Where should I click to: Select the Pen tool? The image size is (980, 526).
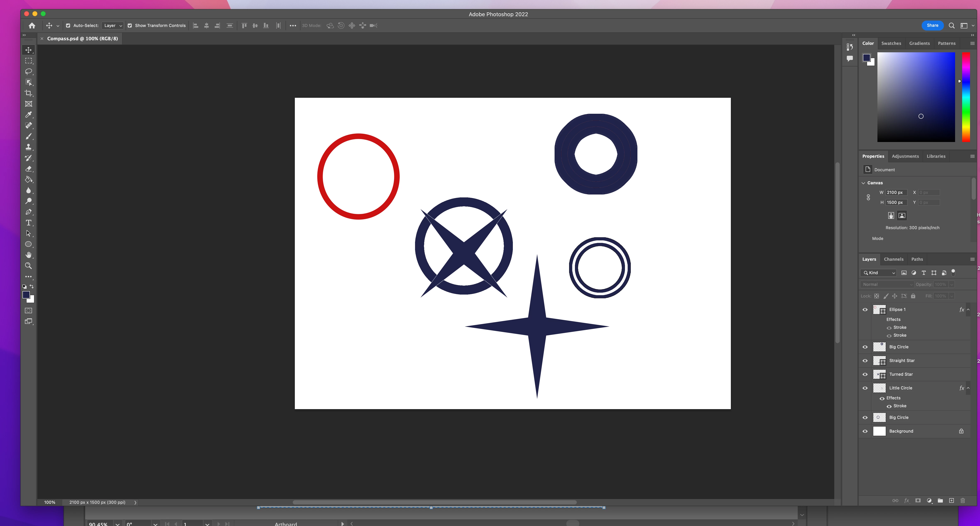[28, 212]
